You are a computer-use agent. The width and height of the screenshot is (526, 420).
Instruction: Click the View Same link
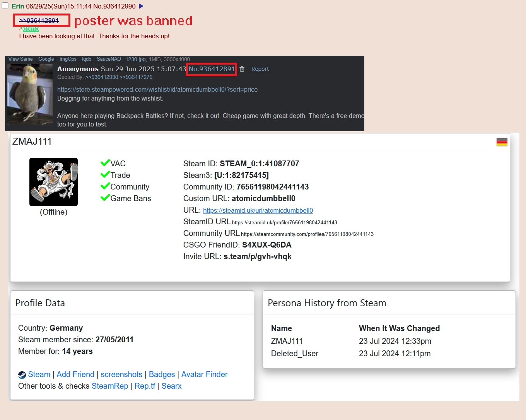pyautogui.click(x=20, y=59)
